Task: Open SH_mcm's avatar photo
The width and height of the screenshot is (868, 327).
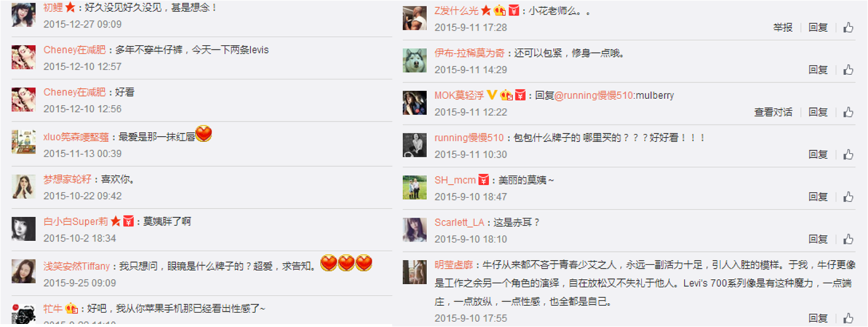Action: pos(415,187)
